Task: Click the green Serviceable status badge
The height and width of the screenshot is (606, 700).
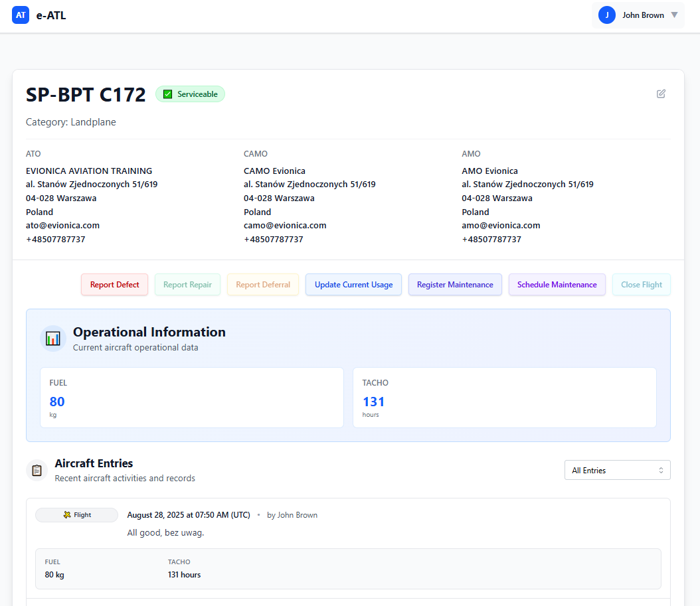Action: point(191,94)
